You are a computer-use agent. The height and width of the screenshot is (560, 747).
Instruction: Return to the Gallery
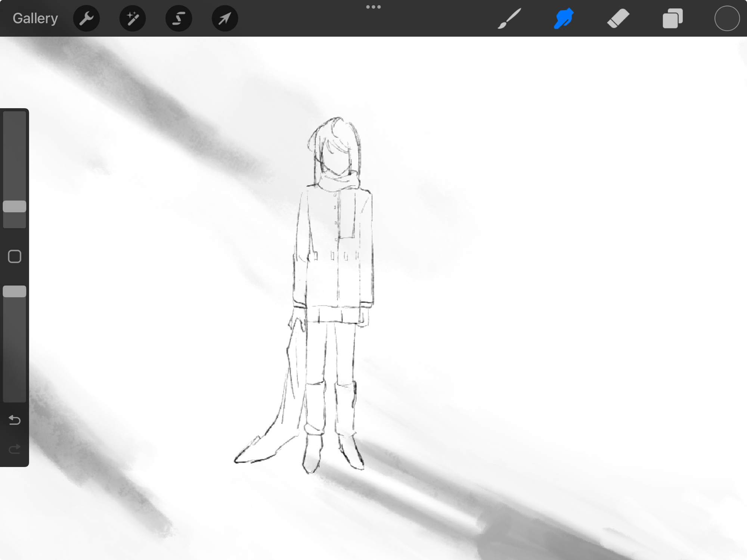click(x=35, y=18)
